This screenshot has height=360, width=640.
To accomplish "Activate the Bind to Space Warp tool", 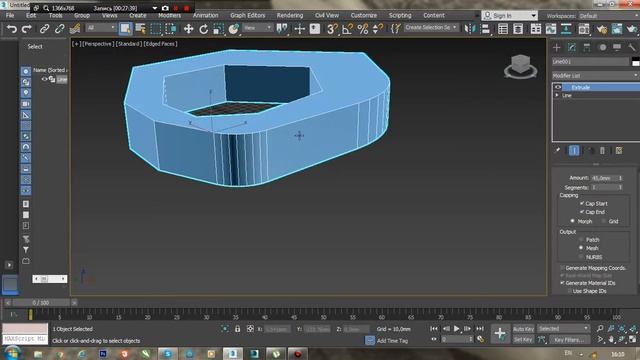I will (x=75, y=29).
